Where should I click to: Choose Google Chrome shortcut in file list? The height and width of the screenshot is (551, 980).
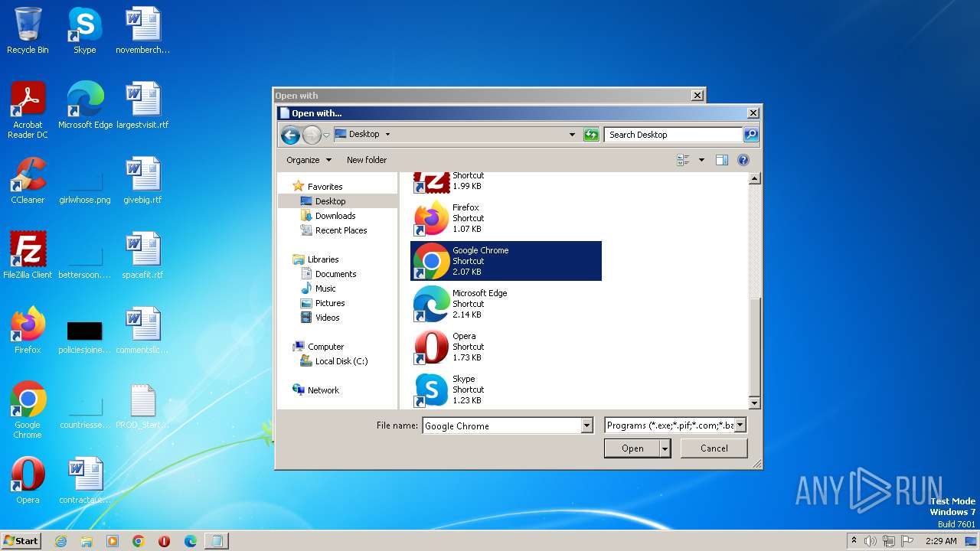(x=506, y=261)
